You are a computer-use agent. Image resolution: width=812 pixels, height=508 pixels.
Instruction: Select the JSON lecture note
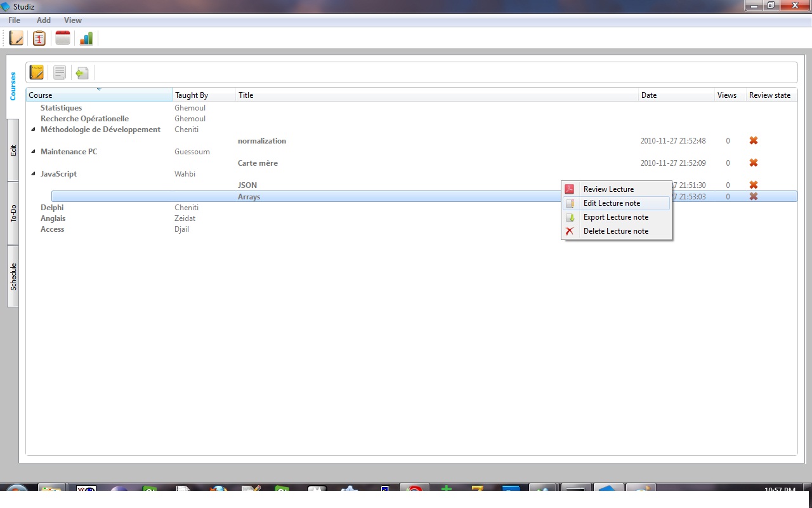click(x=247, y=185)
